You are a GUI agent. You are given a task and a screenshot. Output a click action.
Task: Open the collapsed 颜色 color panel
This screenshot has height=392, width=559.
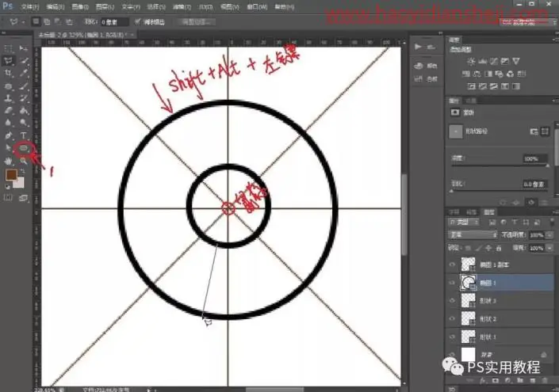coord(426,66)
